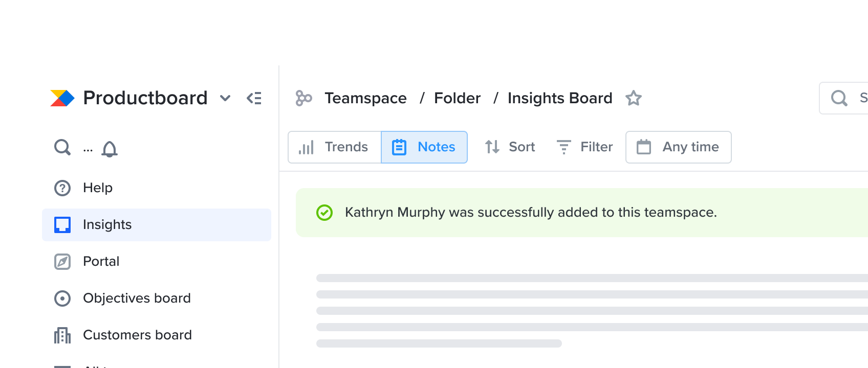Click the Portal compass icon

pos(62,262)
